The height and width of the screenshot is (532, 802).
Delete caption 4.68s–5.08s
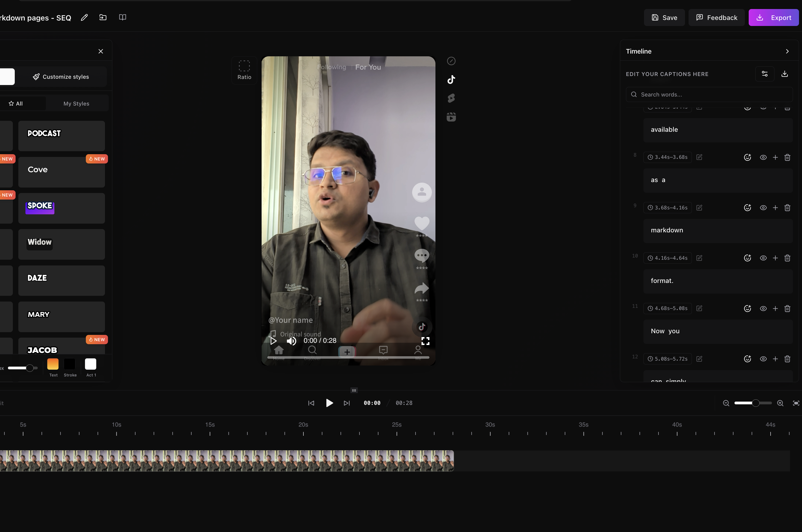788,308
